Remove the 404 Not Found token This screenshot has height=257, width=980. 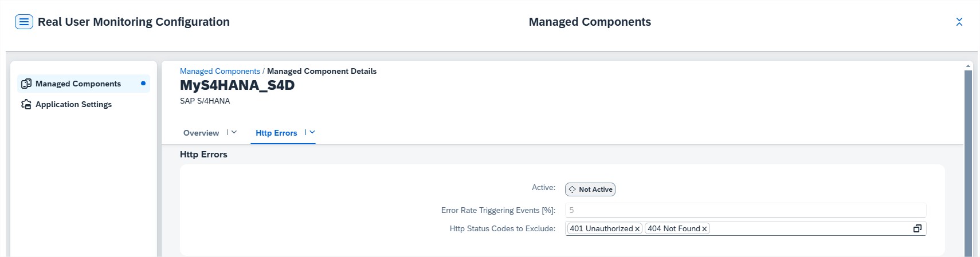704,229
